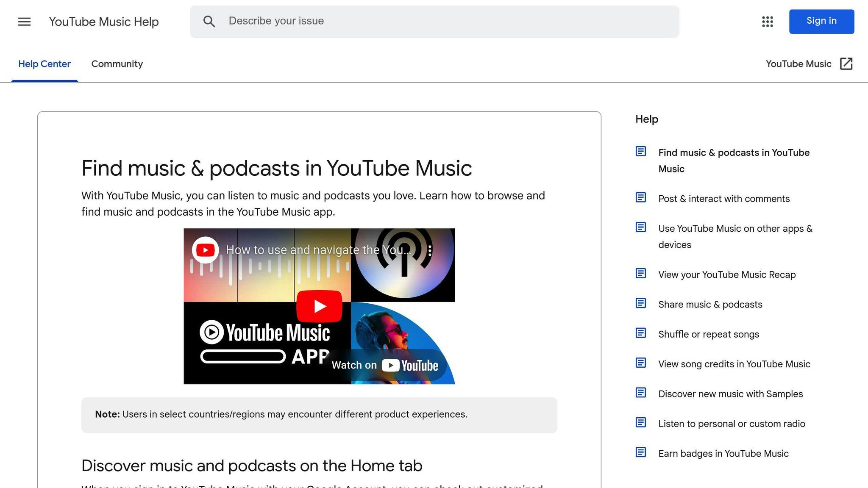Switch to the Community tab
Viewport: 868px width, 488px height.
(117, 64)
